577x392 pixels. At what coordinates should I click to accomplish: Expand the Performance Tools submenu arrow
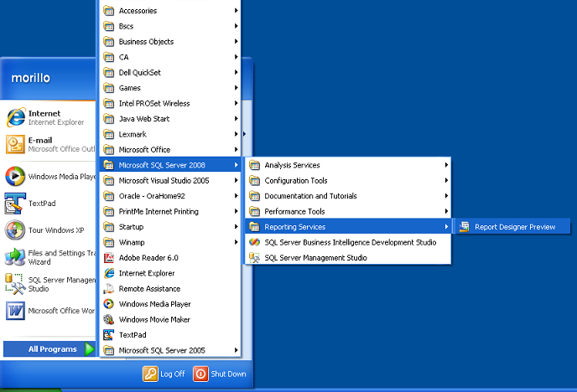446,211
